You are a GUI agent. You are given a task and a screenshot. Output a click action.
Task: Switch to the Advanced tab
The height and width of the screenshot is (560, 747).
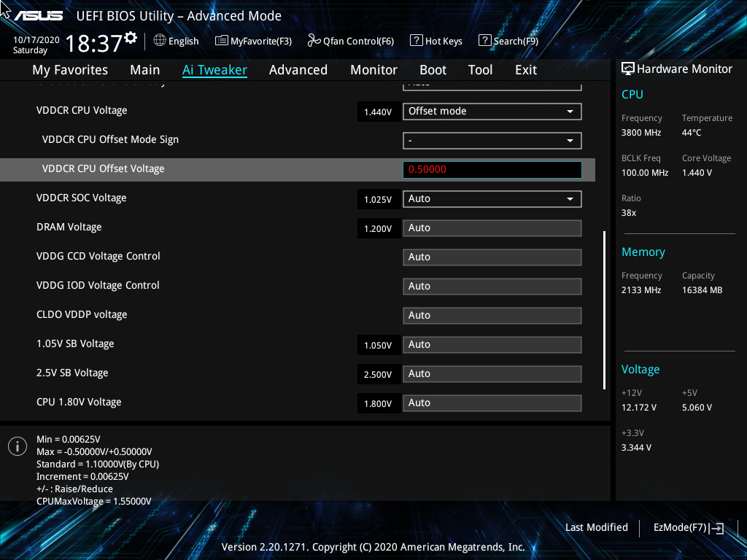tap(298, 70)
